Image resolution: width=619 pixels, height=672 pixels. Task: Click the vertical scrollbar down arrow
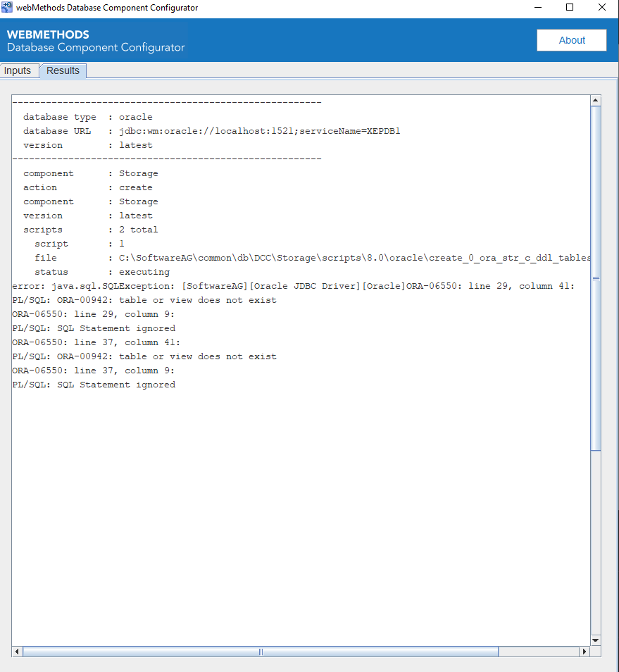pyautogui.click(x=596, y=640)
